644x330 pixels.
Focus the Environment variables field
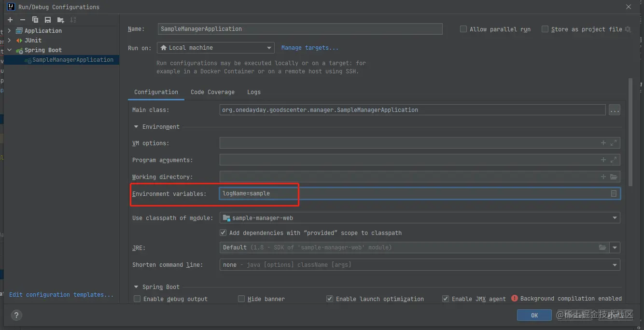coord(420,193)
